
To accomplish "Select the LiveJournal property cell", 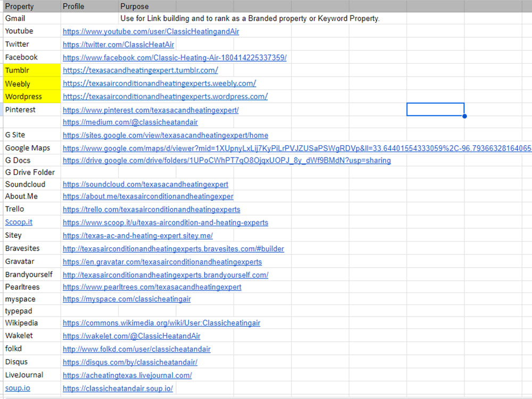I will pos(32,375).
